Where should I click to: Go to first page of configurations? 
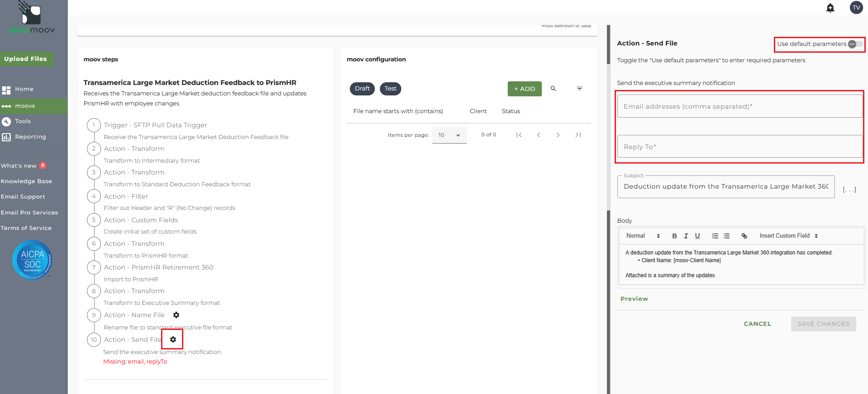click(519, 135)
